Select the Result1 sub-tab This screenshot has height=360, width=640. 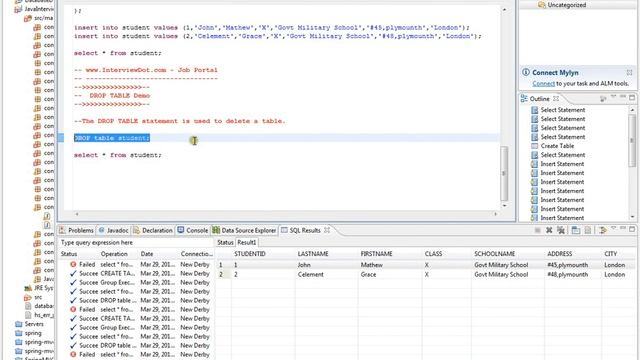[247, 242]
